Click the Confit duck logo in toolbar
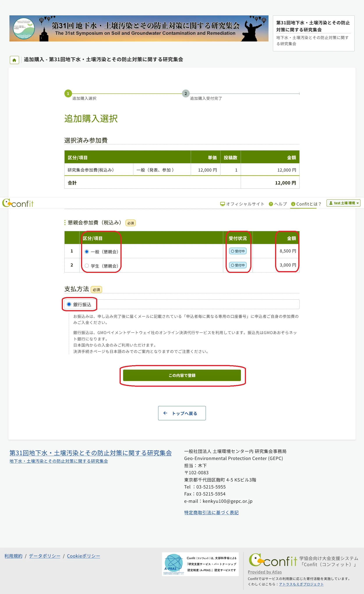Viewport: 364px width, 594px height. [x=18, y=204]
